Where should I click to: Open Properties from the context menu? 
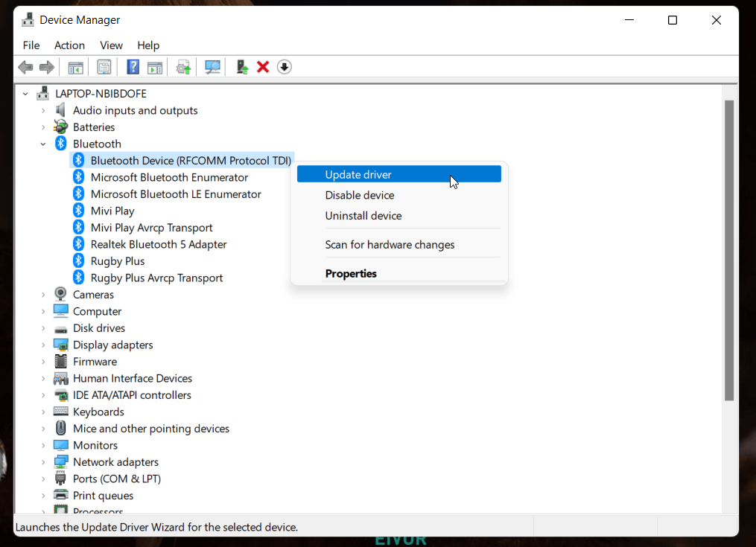pos(399,273)
